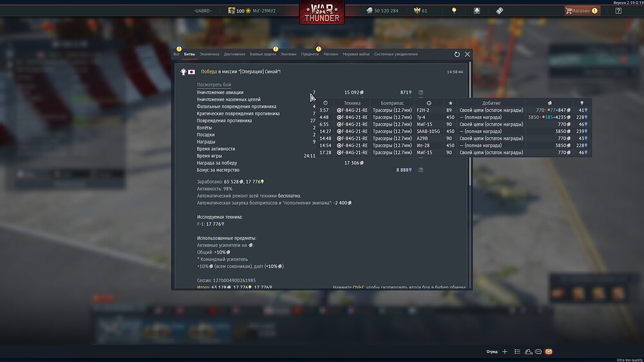Screen dimensions: 644x362
Task: Click the SAAB-105G kill row at 14:27
Action: 454,131
